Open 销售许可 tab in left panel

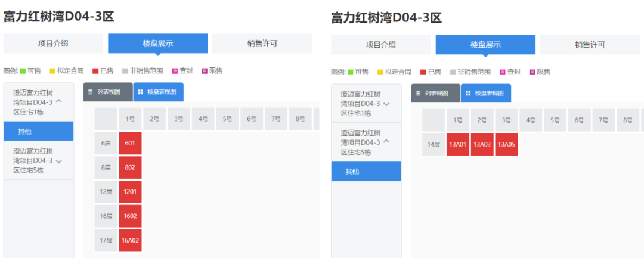tap(262, 43)
